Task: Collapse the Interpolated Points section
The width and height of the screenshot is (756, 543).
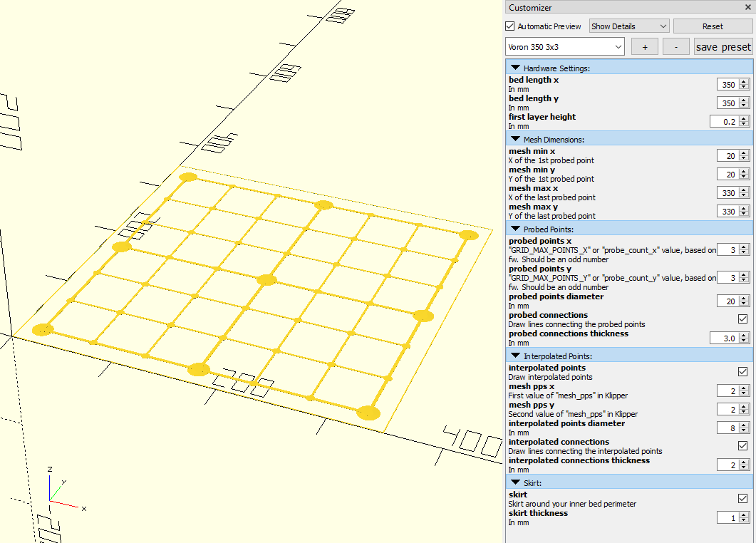Action: click(x=515, y=356)
